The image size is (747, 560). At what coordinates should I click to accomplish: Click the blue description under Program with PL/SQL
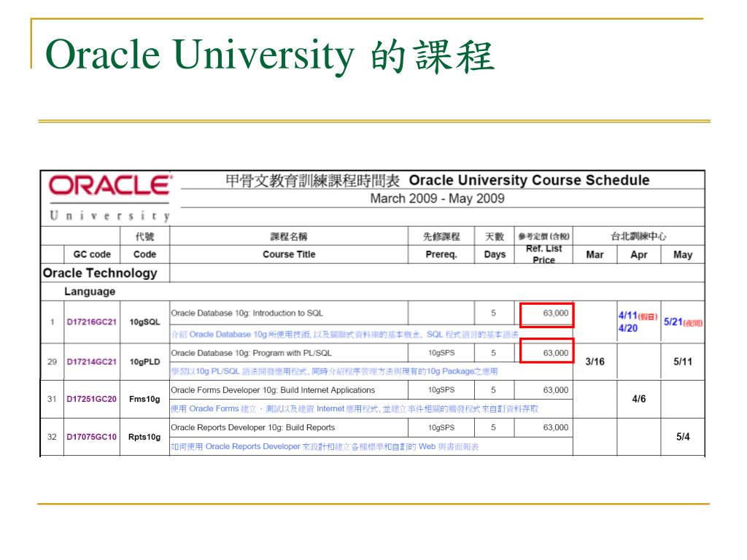[x=334, y=371]
